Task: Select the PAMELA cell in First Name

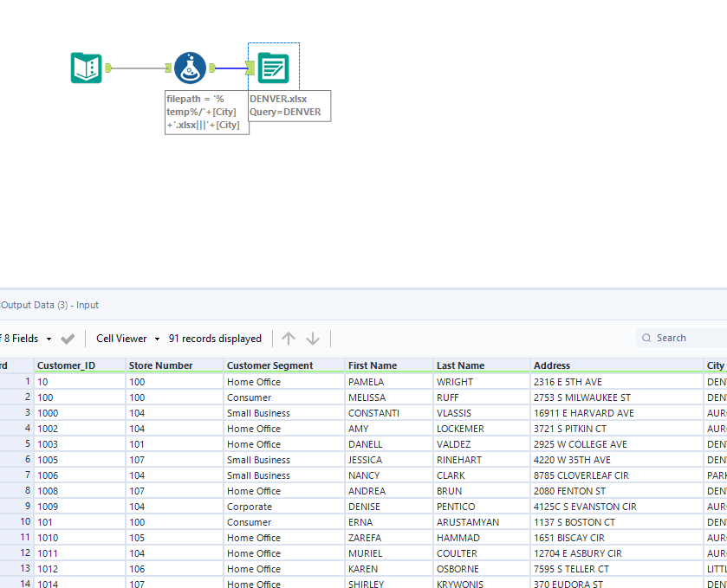Action: 366,382
